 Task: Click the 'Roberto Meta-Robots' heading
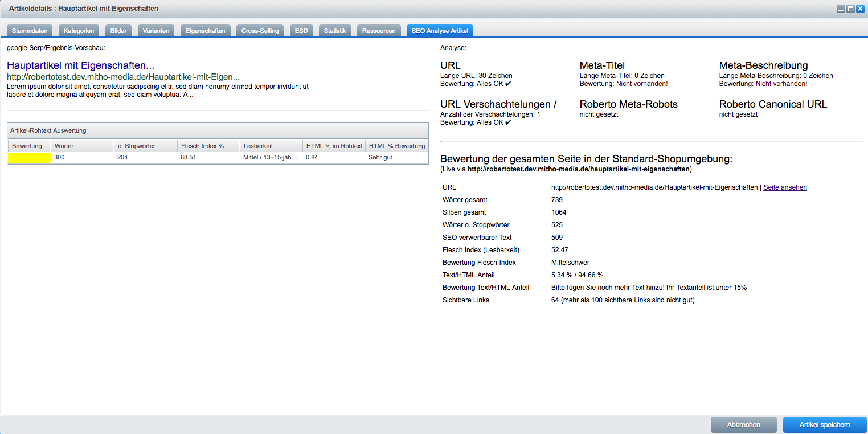[629, 104]
